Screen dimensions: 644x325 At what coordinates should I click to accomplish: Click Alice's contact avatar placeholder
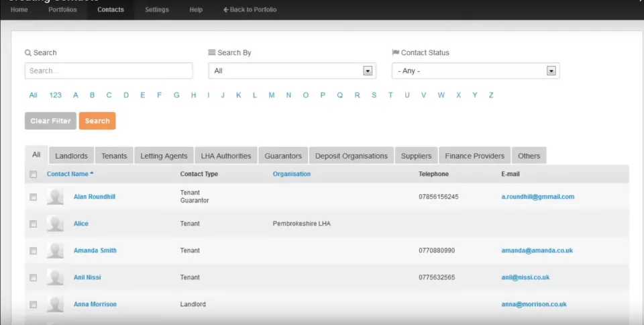55,224
